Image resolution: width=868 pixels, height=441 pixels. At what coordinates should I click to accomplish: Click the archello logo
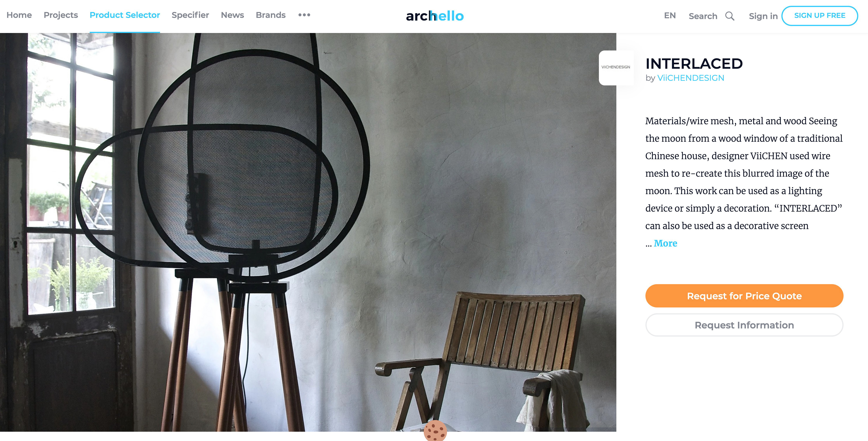[435, 16]
